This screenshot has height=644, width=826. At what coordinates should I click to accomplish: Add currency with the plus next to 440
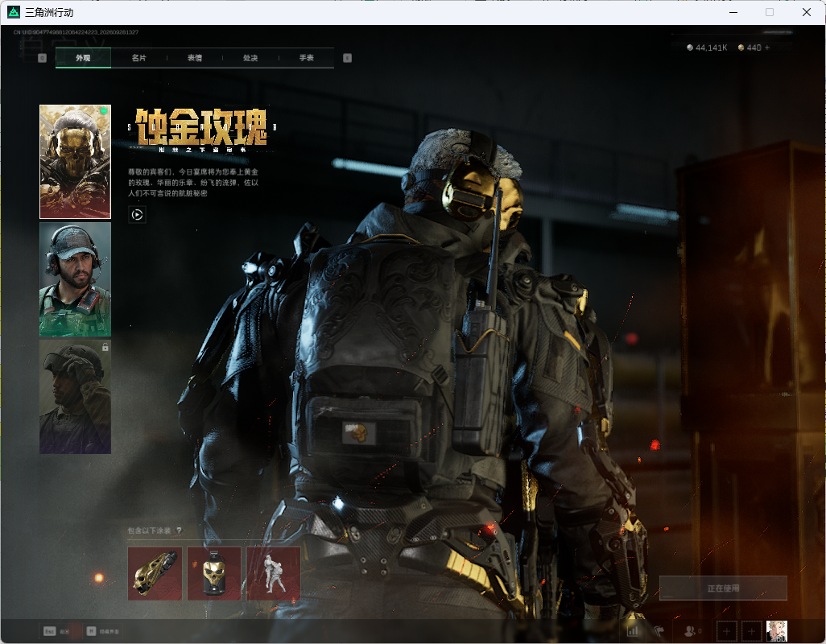(x=767, y=47)
